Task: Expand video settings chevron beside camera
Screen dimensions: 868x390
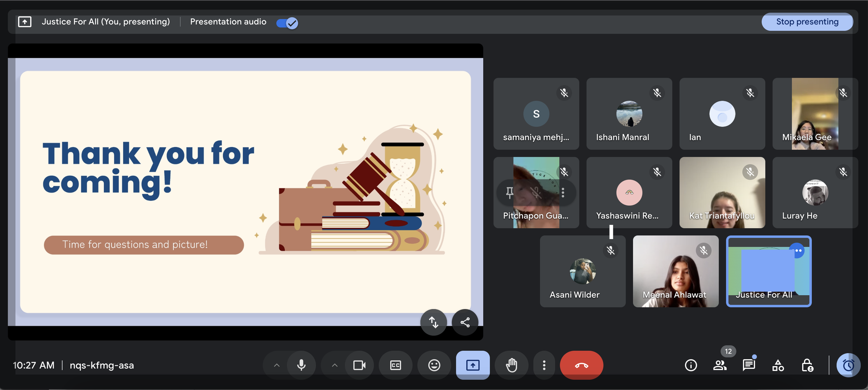Action: coord(335,365)
